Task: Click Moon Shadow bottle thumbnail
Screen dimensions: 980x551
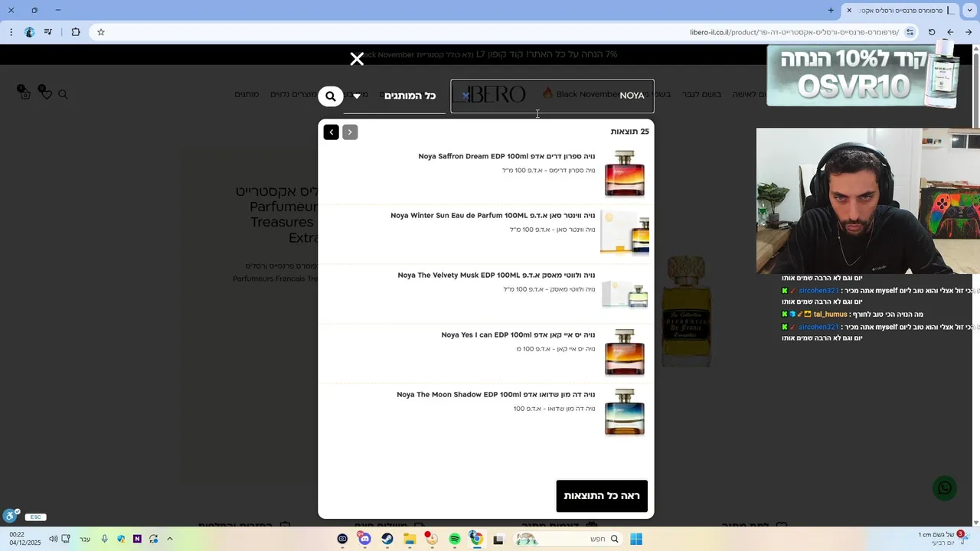Action: 625,412
